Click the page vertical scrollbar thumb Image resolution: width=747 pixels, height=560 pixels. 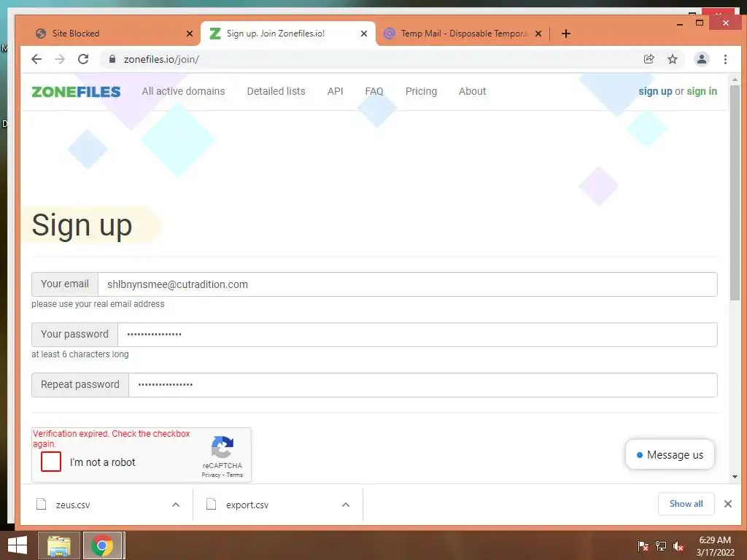click(x=735, y=192)
